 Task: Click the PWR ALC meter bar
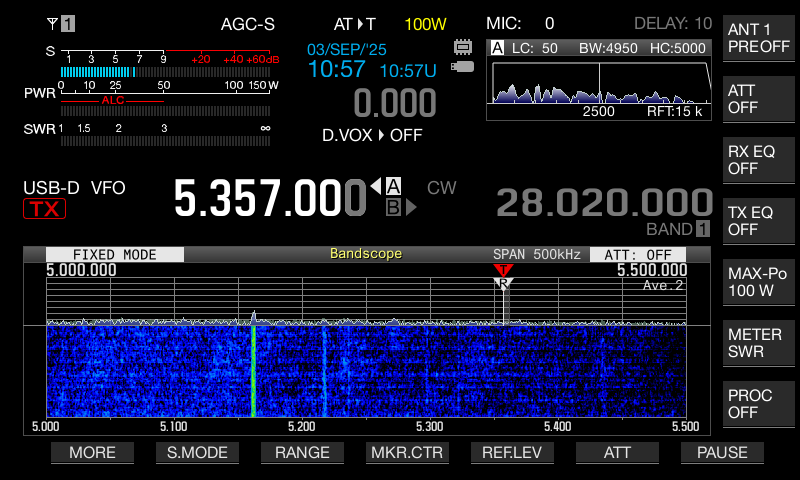(x=165, y=111)
